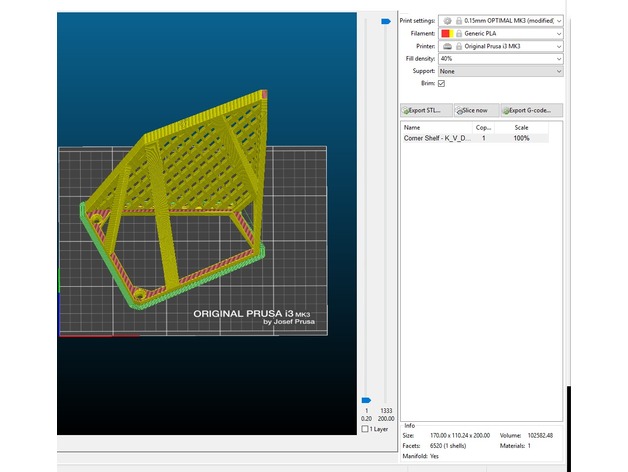Click the printer icon in Printer field
This screenshot has width=628, height=472.
447,46
